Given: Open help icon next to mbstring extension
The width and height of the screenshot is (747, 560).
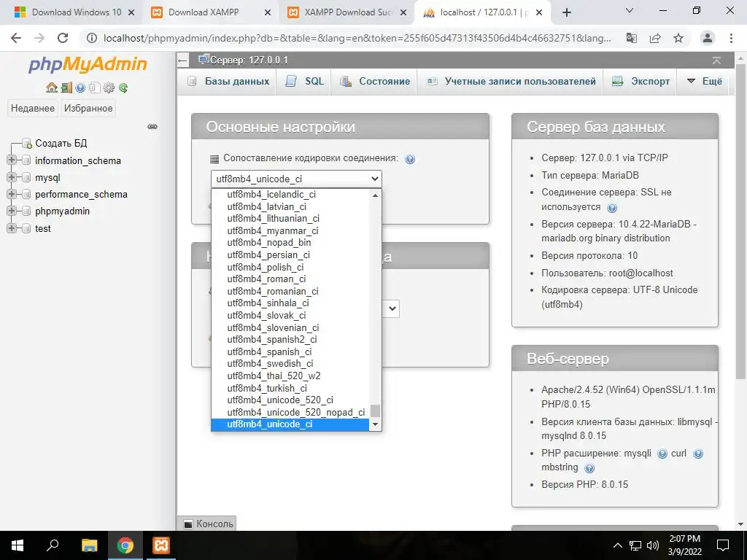Looking at the screenshot, I should coord(589,468).
